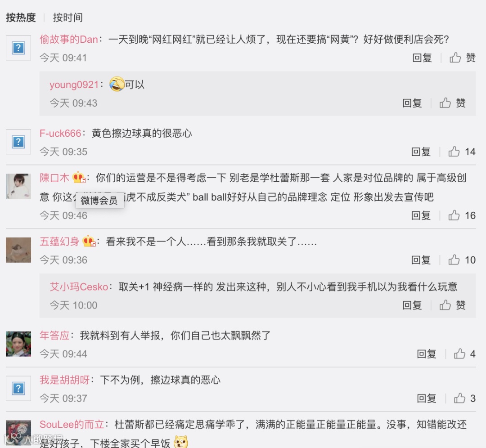Reply to 年答应's comment

[x=426, y=354]
